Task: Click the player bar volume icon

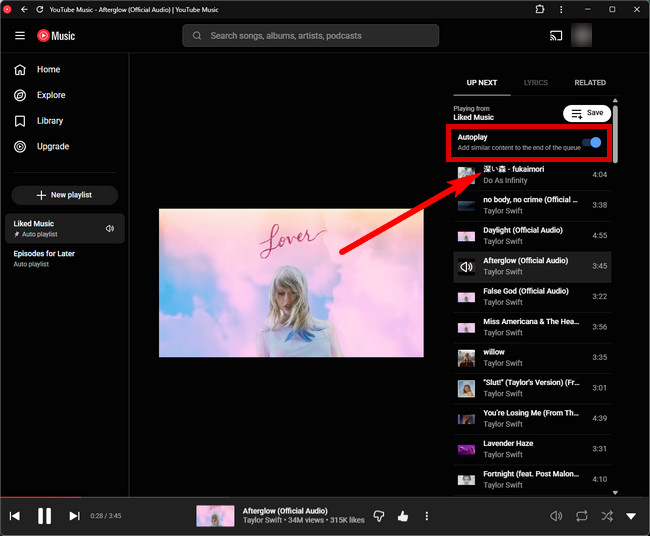Action: [x=556, y=516]
